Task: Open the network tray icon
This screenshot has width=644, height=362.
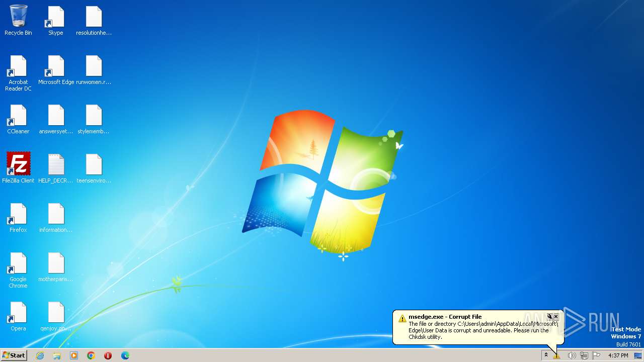Action: (584, 355)
